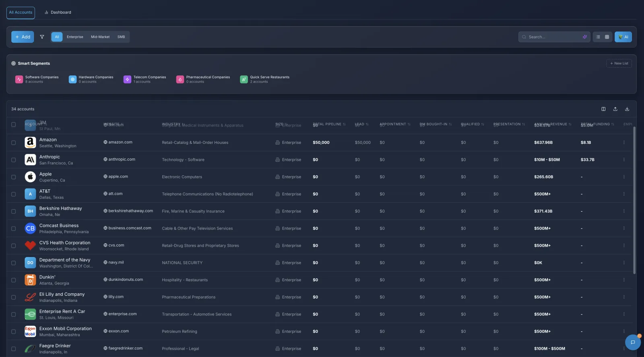Open the filter funnel icon

pyautogui.click(x=42, y=37)
